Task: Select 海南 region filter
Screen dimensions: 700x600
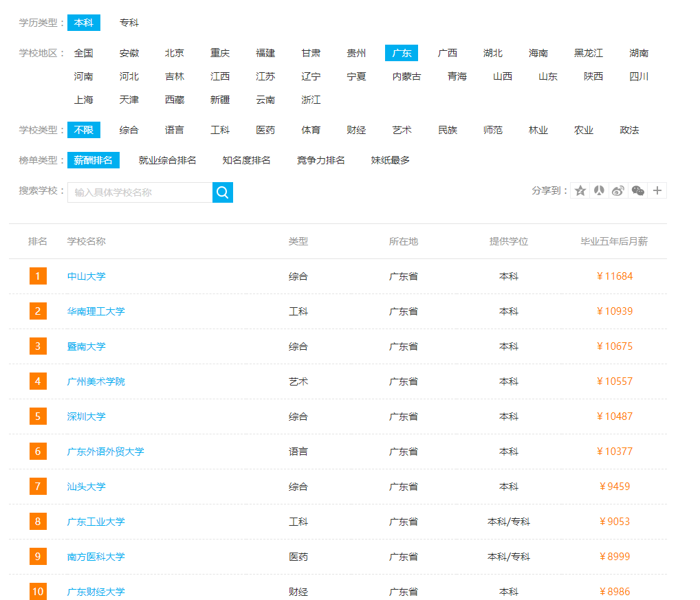Action: click(538, 53)
